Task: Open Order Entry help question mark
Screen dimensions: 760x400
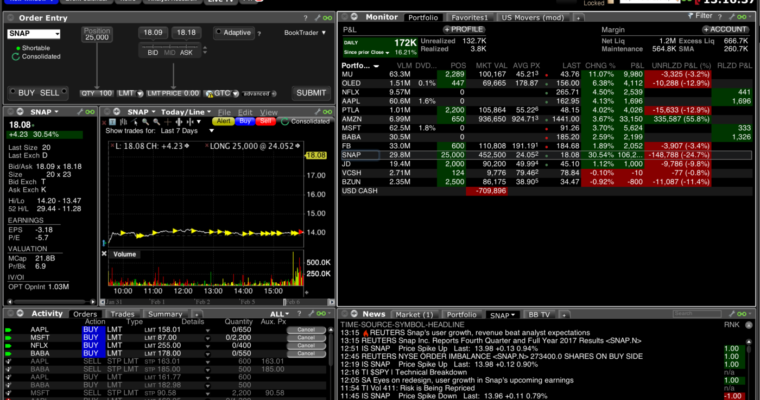Action: [x=305, y=18]
